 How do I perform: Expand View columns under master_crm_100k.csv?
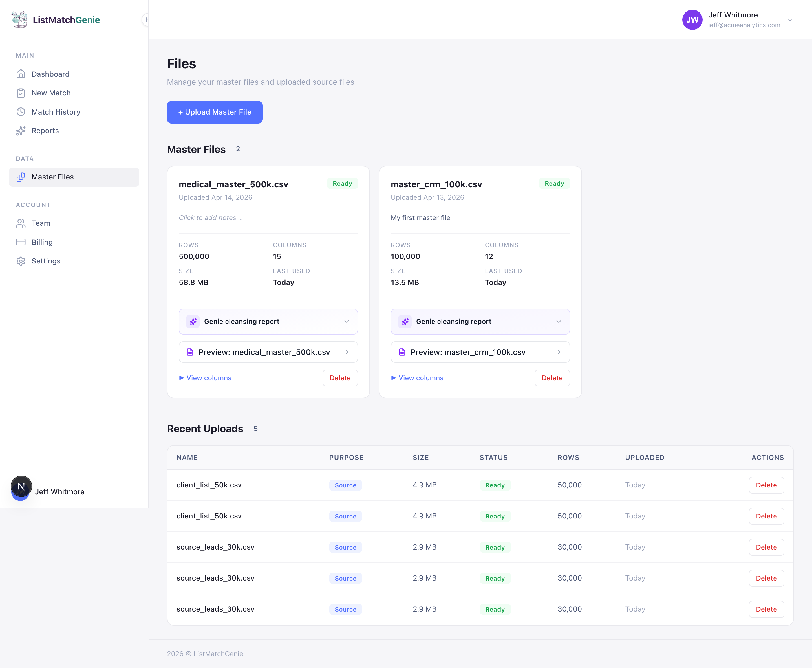click(417, 378)
